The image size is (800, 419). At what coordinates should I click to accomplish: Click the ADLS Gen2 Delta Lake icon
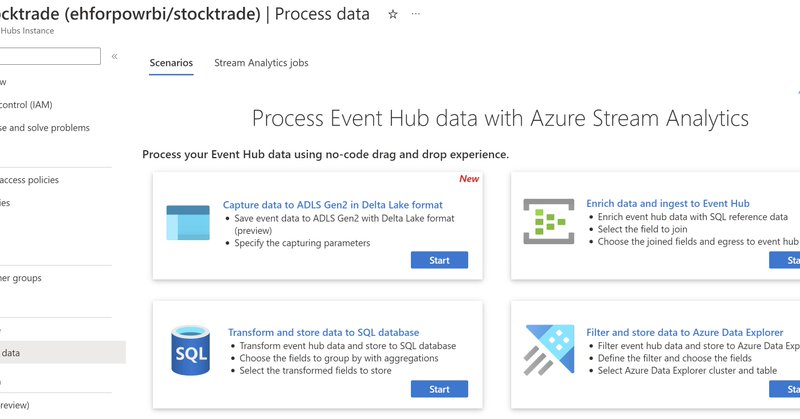point(188,223)
